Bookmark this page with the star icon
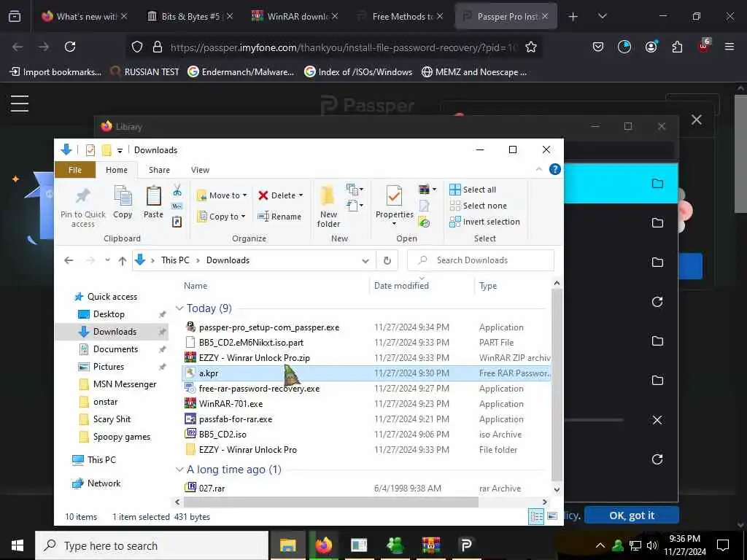The width and height of the screenshot is (747, 560). [531, 47]
